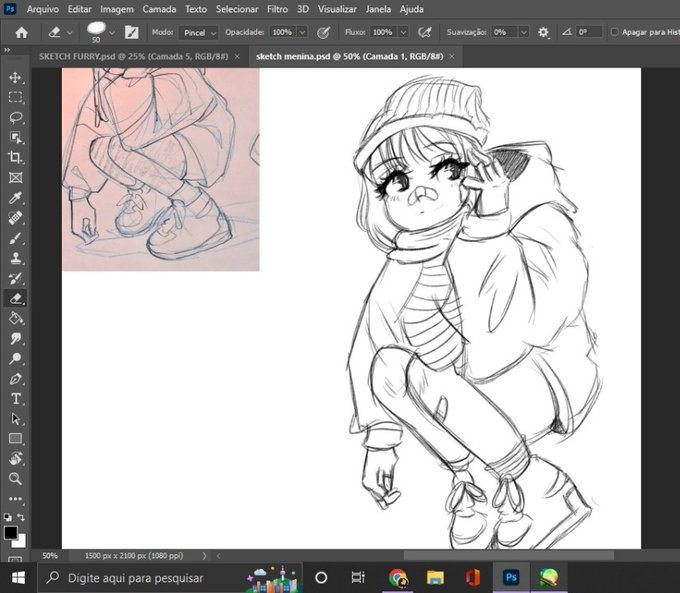Viewport: 680px width, 593px height.
Task: Expand status bar info arrow
Action: coord(204,556)
